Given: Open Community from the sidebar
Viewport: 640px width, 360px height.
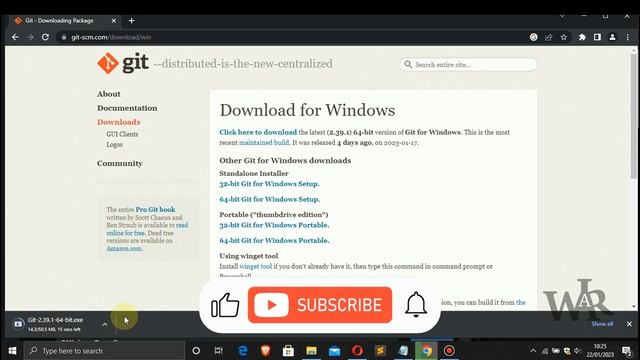Looking at the screenshot, I should (x=120, y=163).
